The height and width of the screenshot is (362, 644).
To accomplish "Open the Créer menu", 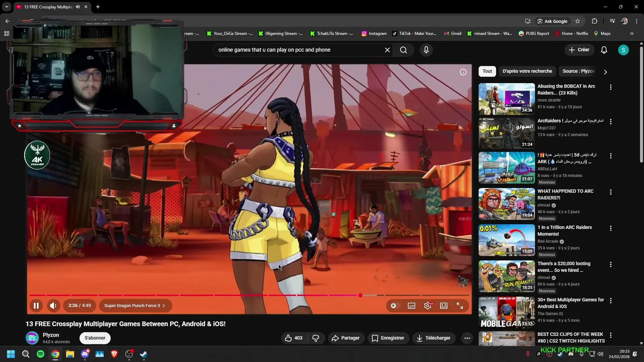I will [x=579, y=50].
